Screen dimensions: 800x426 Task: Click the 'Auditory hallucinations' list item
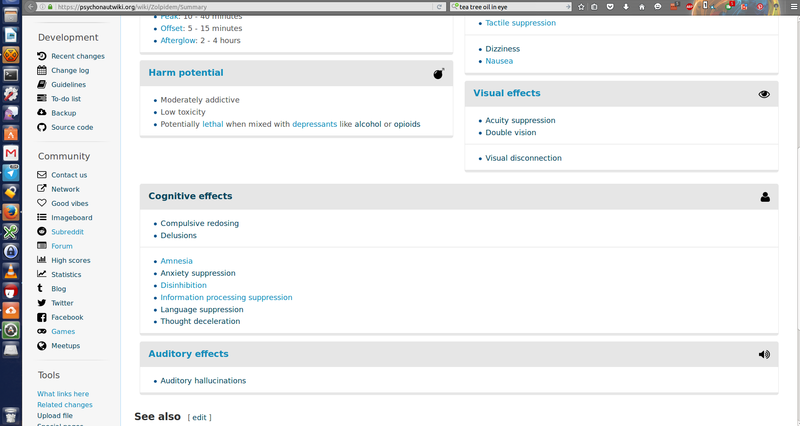point(203,381)
